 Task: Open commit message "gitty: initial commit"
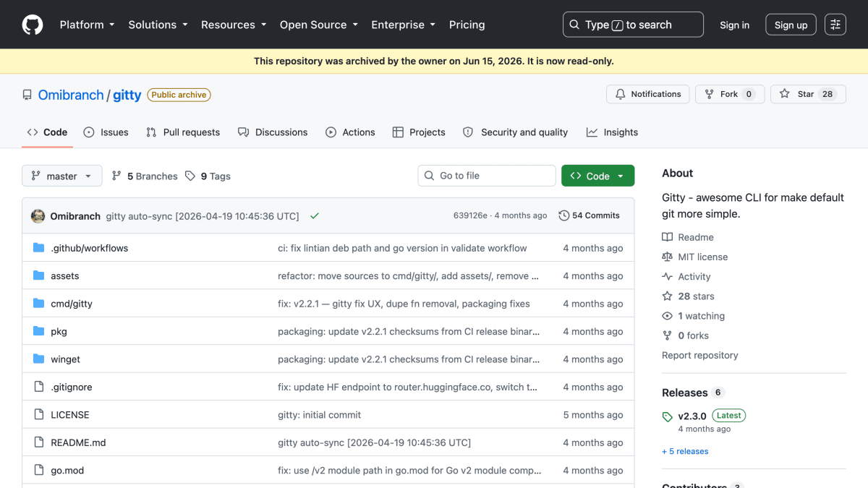point(319,415)
